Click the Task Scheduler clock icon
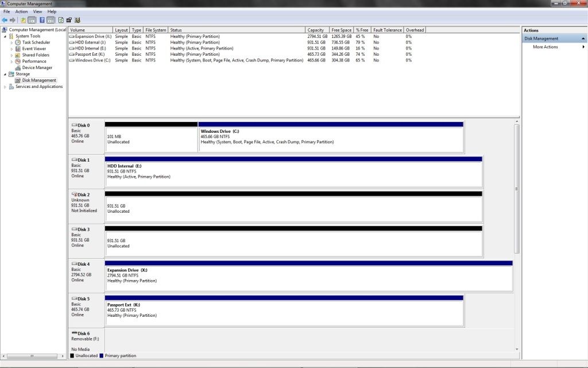The width and height of the screenshot is (588, 368). [x=18, y=43]
